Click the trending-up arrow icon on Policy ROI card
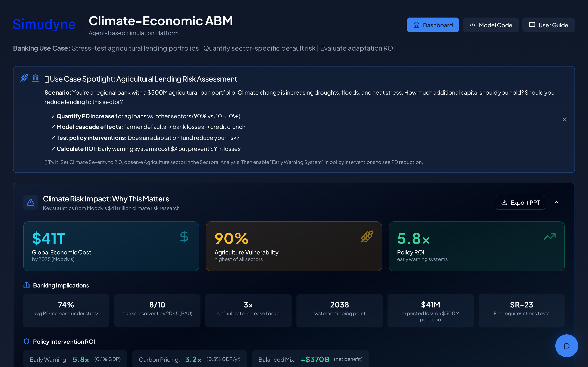 550,237
